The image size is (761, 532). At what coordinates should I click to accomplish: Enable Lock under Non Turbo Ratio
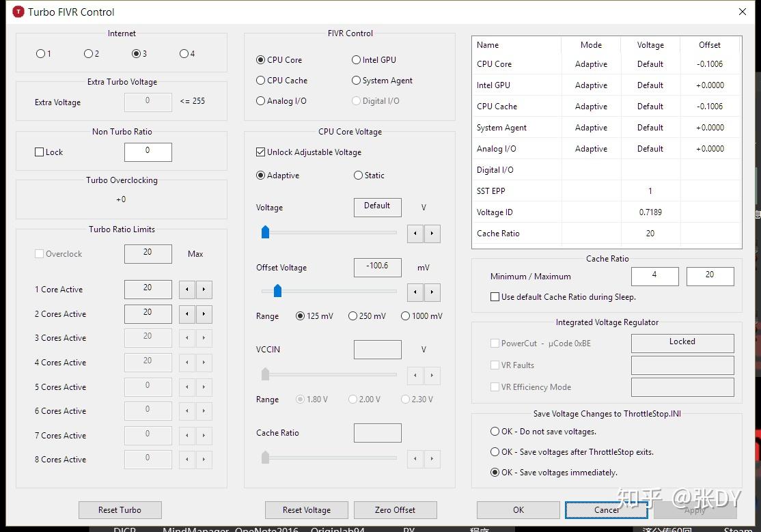[39, 152]
